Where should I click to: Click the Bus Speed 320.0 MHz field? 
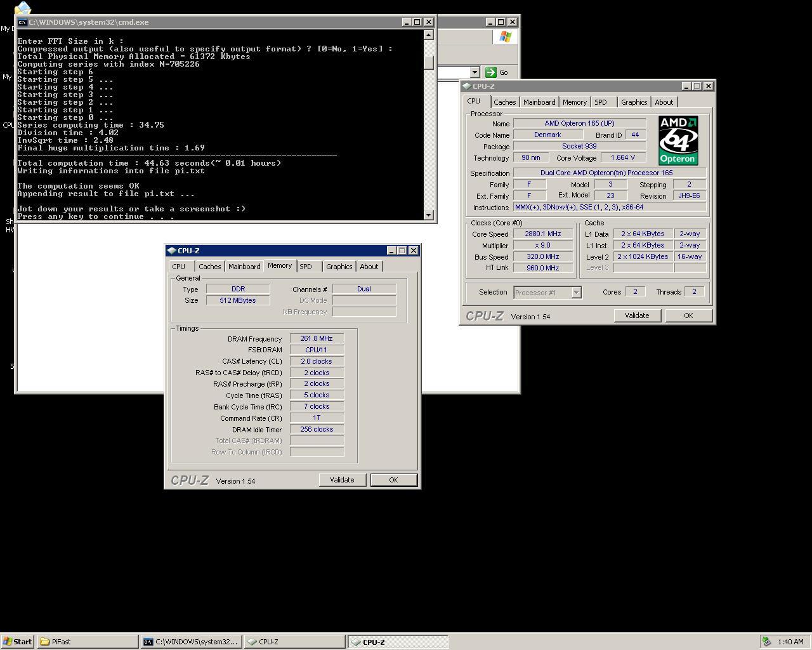542,256
